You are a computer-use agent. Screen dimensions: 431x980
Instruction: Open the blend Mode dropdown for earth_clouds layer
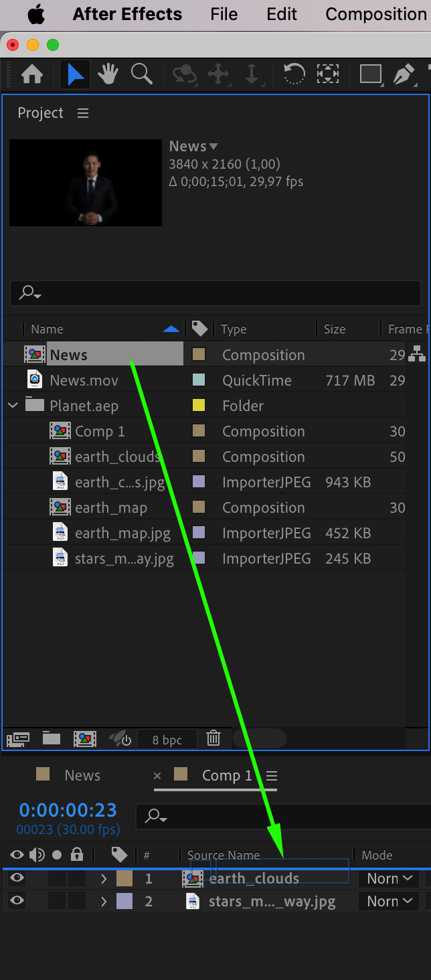coord(390,878)
